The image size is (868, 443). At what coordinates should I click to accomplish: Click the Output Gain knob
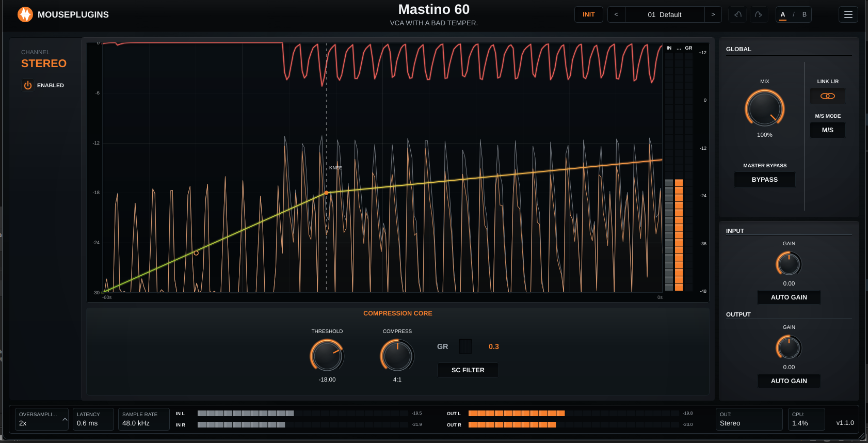pos(789,347)
